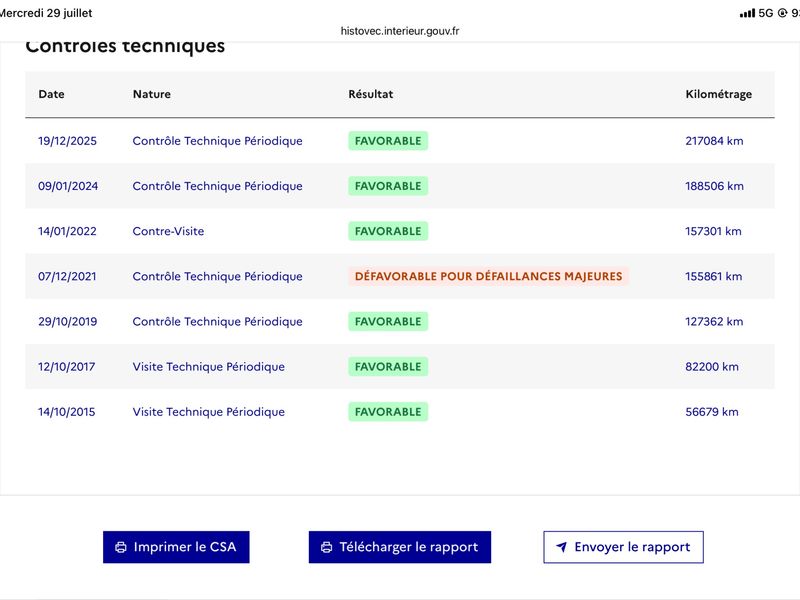Select the Kilométrage column header
The height and width of the screenshot is (600, 800).
718,94
